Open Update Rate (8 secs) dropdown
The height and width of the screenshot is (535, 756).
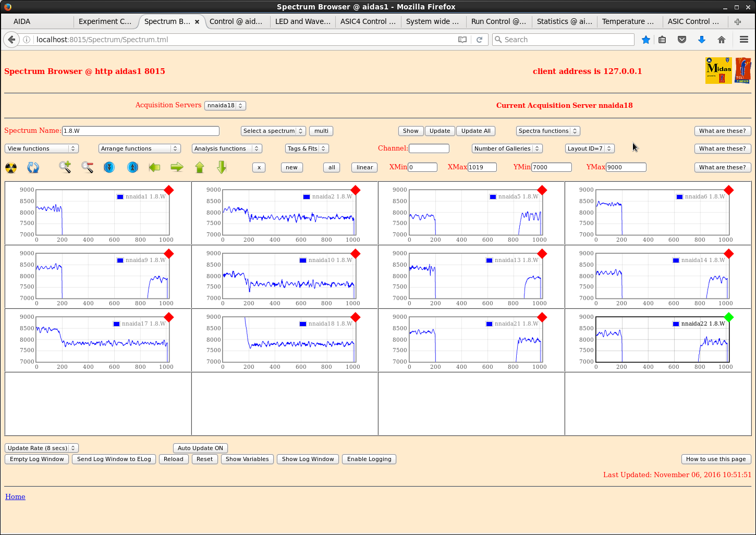[42, 448]
